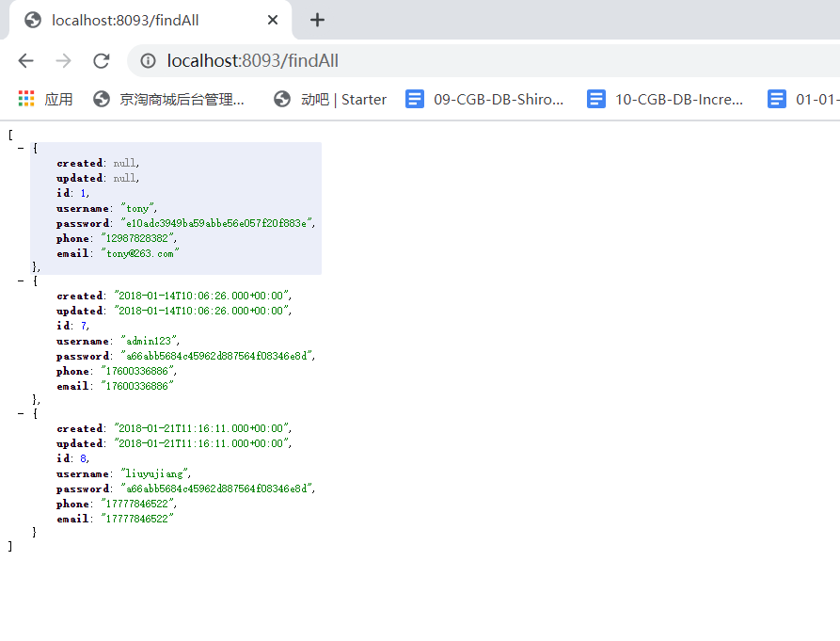
Task: Select phone value "17777846522"
Action: [x=137, y=504]
